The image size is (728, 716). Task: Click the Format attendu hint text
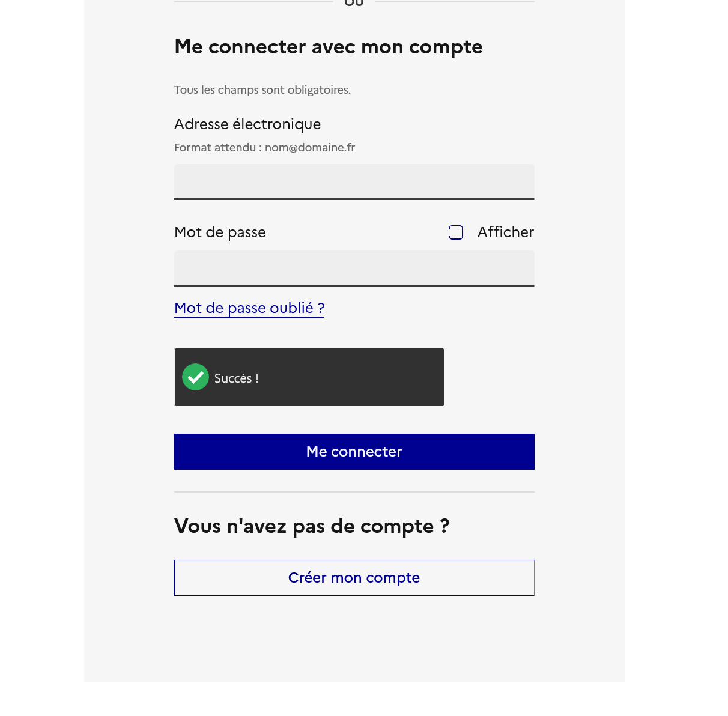pos(264,148)
